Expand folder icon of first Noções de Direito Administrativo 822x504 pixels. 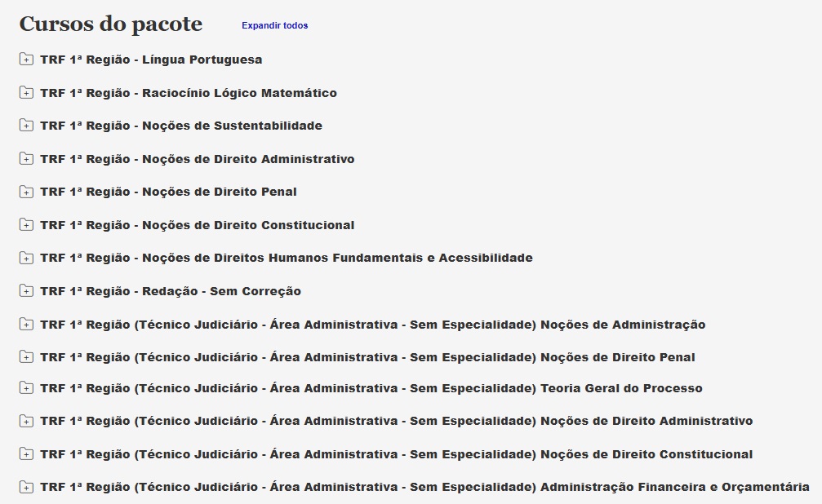click(26, 159)
